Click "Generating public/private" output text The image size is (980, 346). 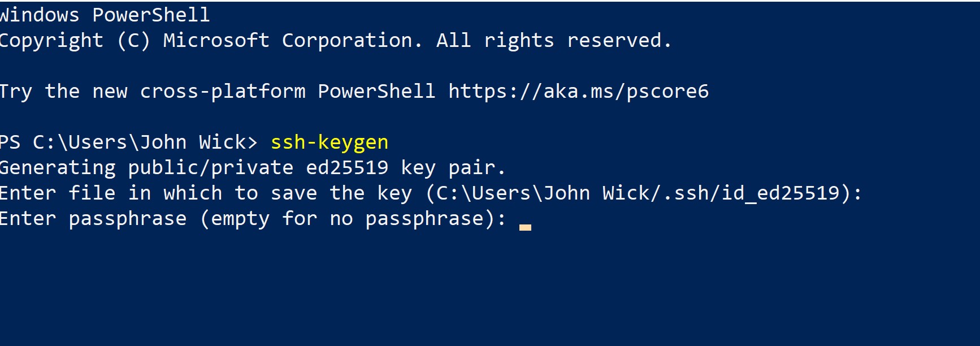click(146, 168)
